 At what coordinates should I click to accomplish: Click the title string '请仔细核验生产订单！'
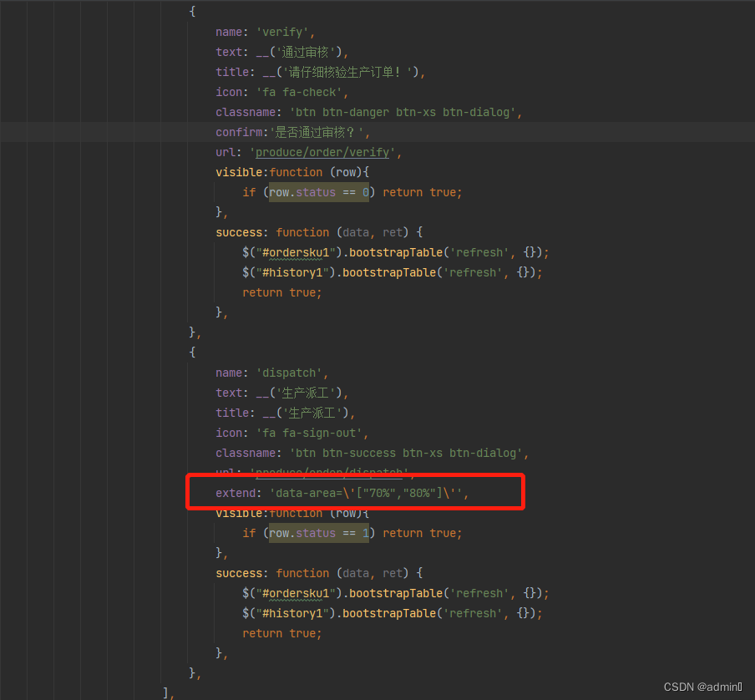(x=347, y=72)
